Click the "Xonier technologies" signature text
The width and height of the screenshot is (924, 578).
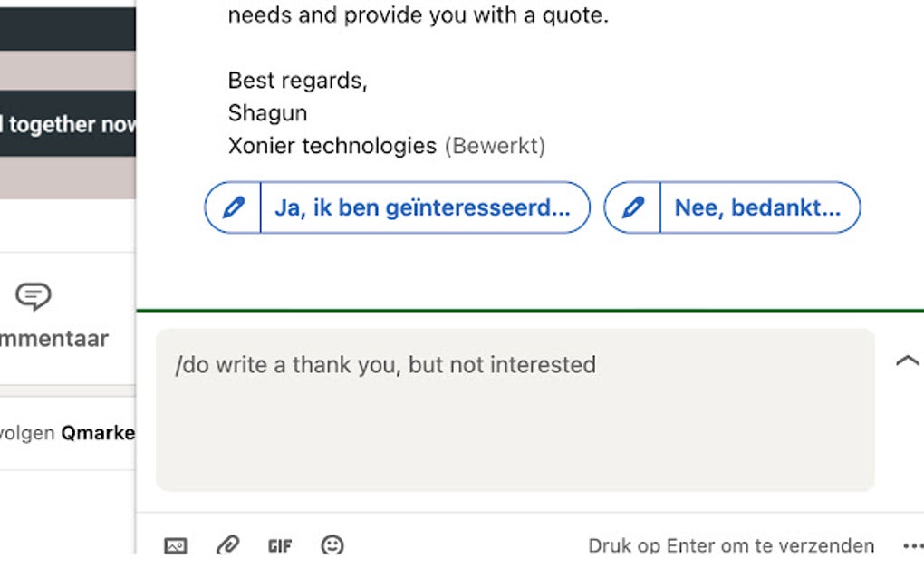(332, 146)
